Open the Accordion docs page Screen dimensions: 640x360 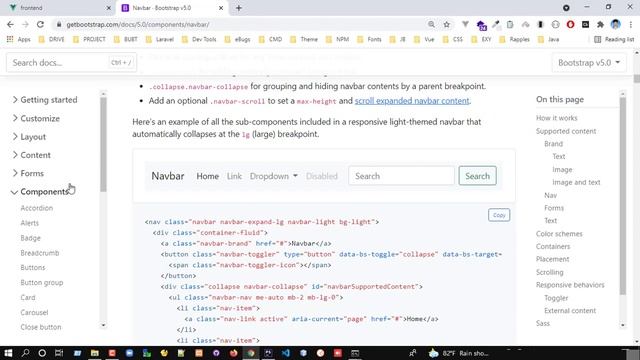[x=37, y=208]
